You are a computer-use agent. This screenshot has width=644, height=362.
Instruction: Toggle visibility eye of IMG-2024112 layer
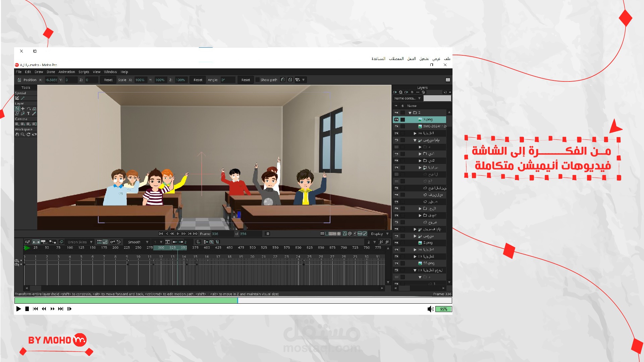(x=396, y=126)
